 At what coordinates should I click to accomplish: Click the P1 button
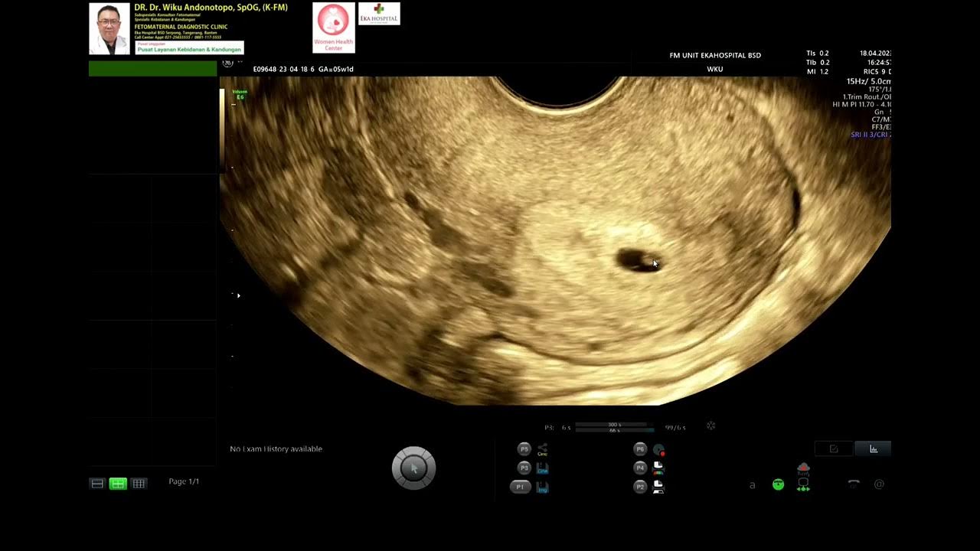(521, 487)
